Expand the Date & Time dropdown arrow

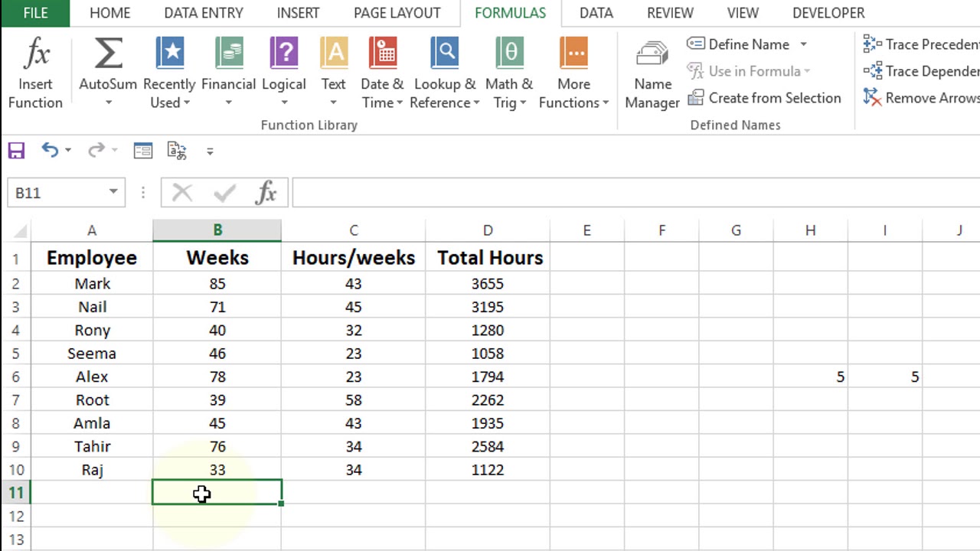click(400, 103)
